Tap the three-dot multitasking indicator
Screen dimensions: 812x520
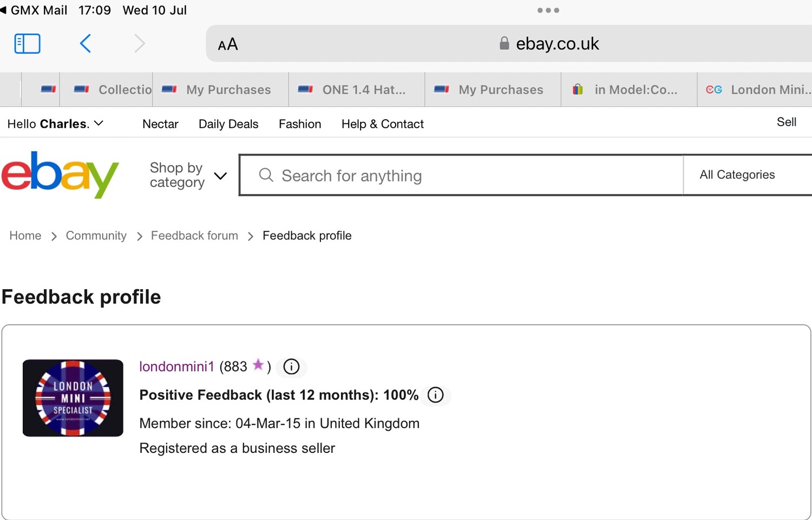coord(548,10)
